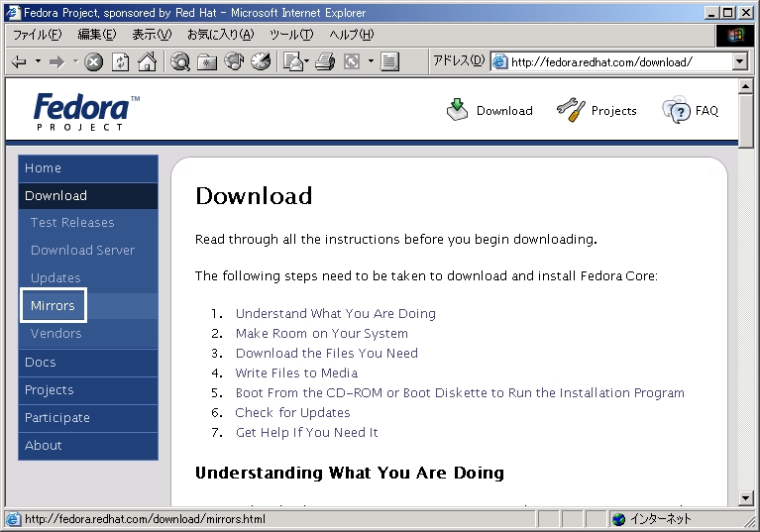Open Participate in the sidebar
Image resolution: width=760 pixels, height=532 pixels.
(x=88, y=418)
